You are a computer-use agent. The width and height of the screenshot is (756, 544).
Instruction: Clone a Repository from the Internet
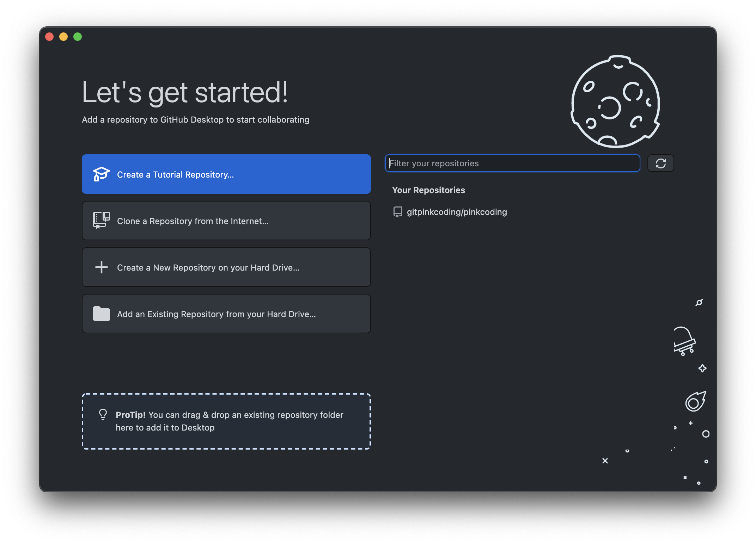tap(226, 221)
